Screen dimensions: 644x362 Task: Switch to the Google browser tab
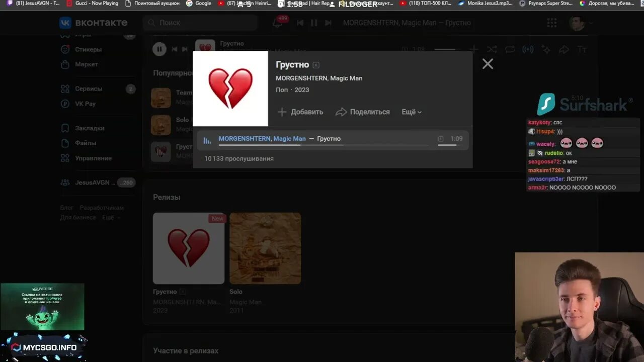(199, 4)
